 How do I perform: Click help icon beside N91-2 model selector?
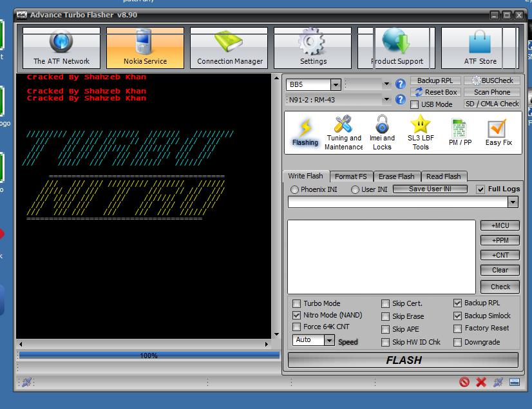tap(401, 99)
